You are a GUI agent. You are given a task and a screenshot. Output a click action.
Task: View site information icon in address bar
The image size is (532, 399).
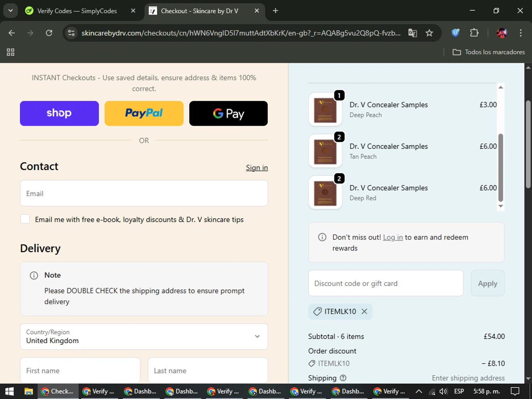pyautogui.click(x=71, y=33)
